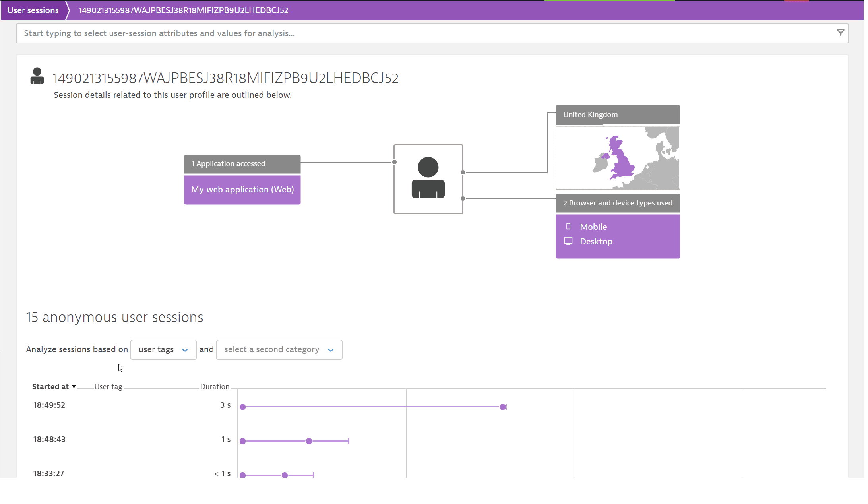This screenshot has width=868, height=504.
Task: Open the session started at 18:49:52
Action: [x=49, y=405]
